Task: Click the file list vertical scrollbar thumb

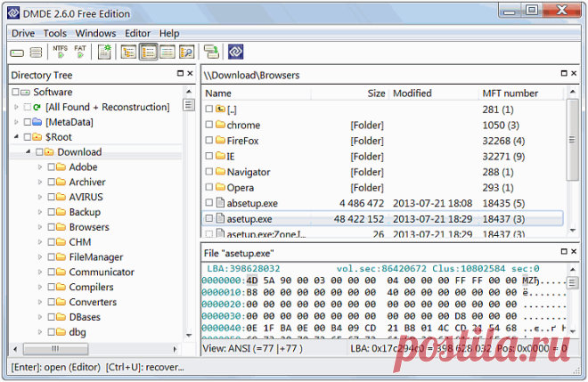Action: (x=572, y=140)
